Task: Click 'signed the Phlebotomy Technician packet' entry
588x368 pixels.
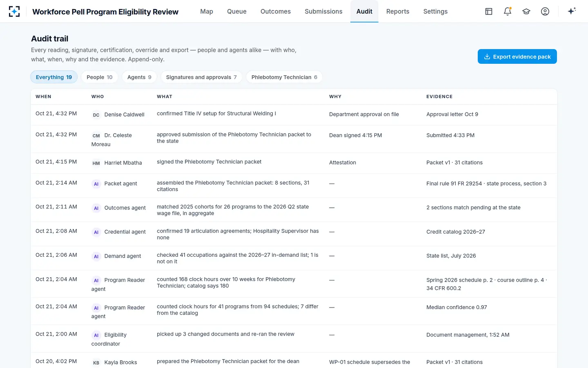Action: pyautogui.click(x=209, y=162)
